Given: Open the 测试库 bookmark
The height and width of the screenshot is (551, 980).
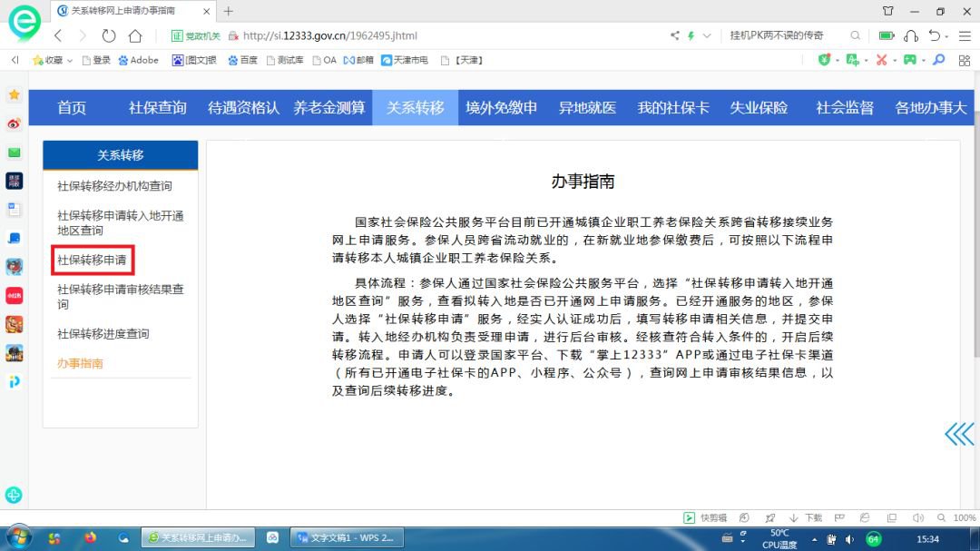Looking at the screenshot, I should point(285,60).
